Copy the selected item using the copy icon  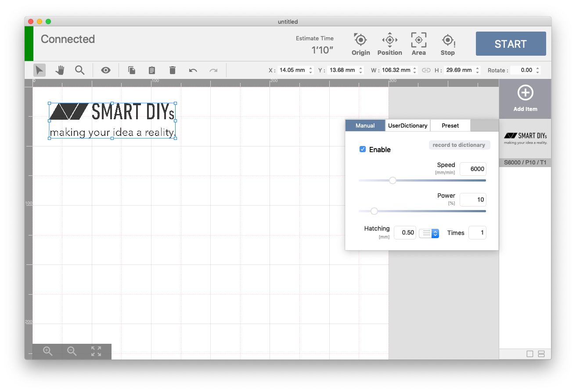131,70
